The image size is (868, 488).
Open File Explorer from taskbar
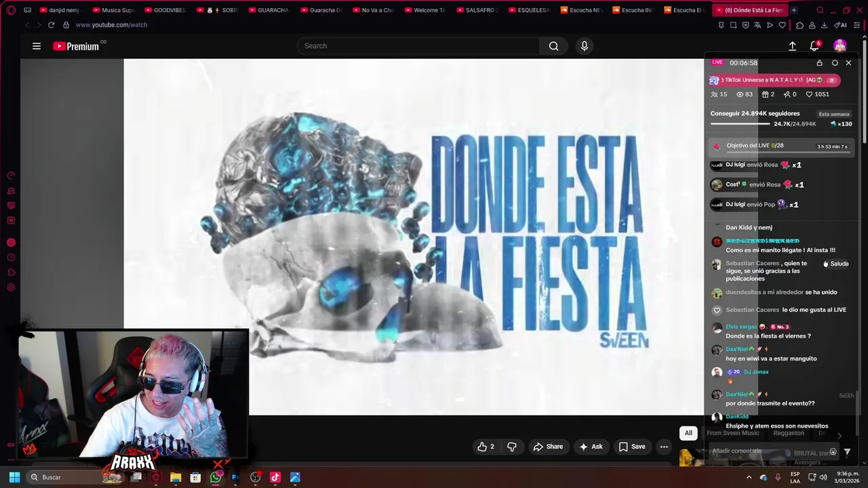(176, 477)
